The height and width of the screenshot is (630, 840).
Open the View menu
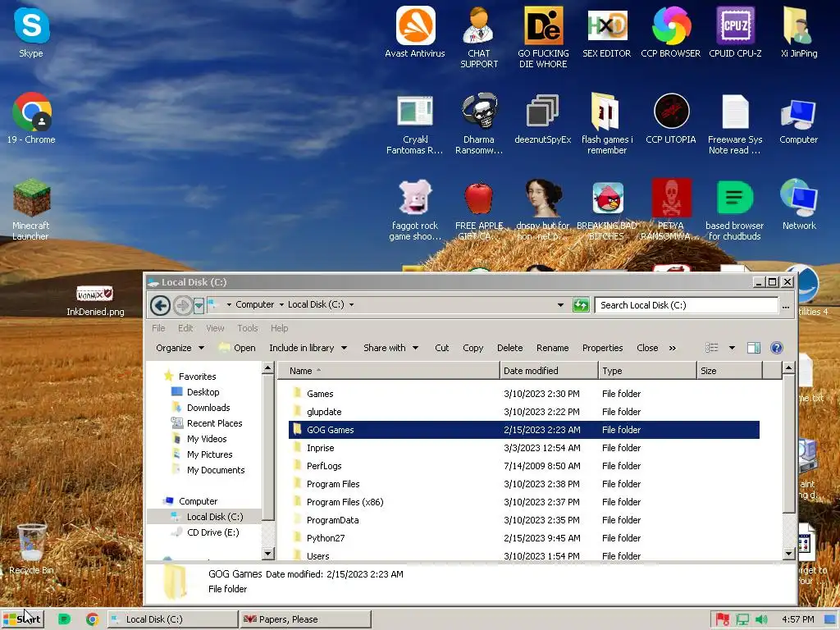pos(216,328)
